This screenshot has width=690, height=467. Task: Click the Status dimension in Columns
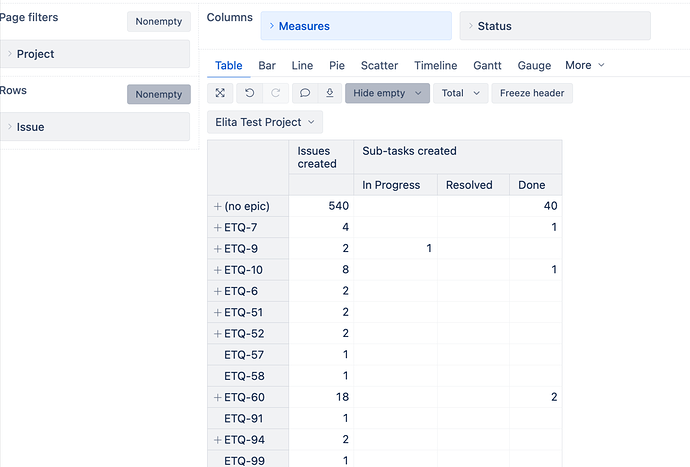pos(554,26)
